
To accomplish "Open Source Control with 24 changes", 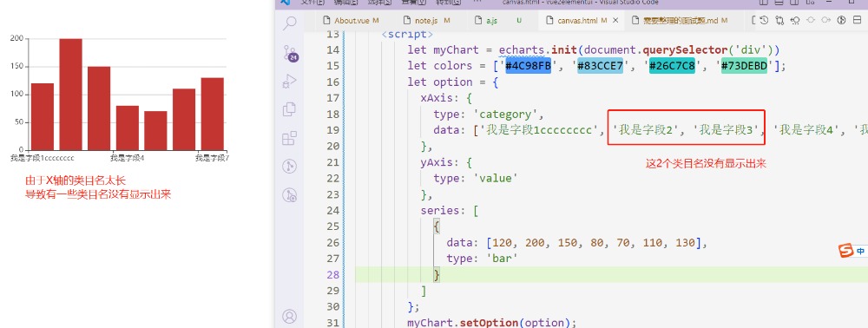I will pyautogui.click(x=290, y=53).
